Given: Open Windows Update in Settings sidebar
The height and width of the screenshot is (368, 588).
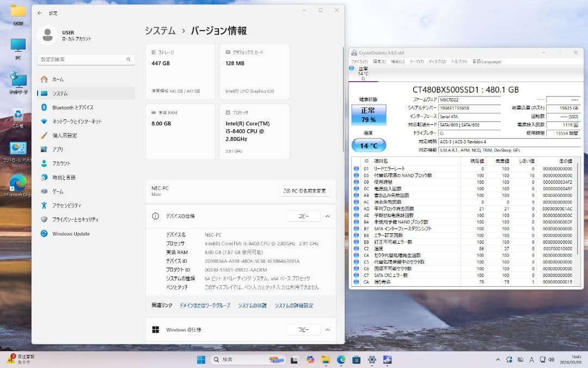Looking at the screenshot, I should click(x=86, y=233).
